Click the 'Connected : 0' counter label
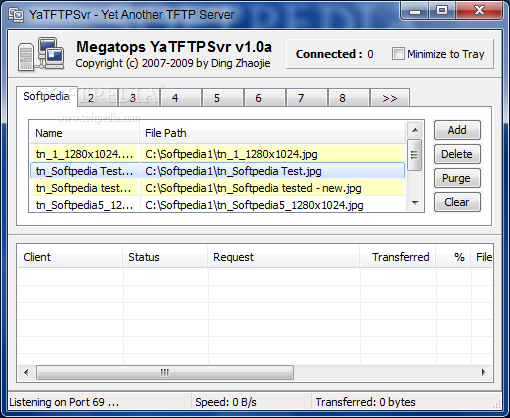This screenshot has width=510, height=418. point(335,54)
